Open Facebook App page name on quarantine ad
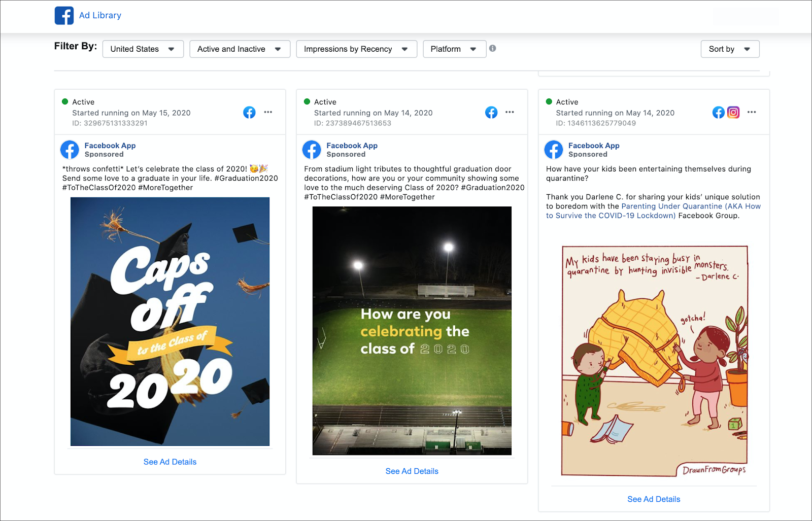This screenshot has width=812, height=521. [594, 146]
